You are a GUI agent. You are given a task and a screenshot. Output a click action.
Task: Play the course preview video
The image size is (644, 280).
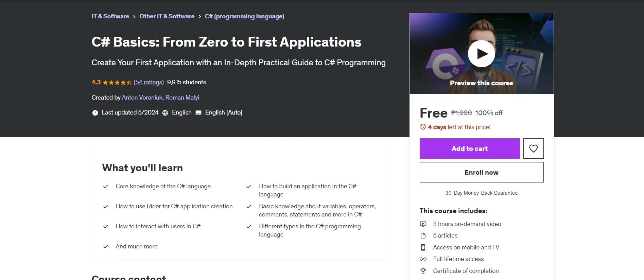[x=481, y=54]
